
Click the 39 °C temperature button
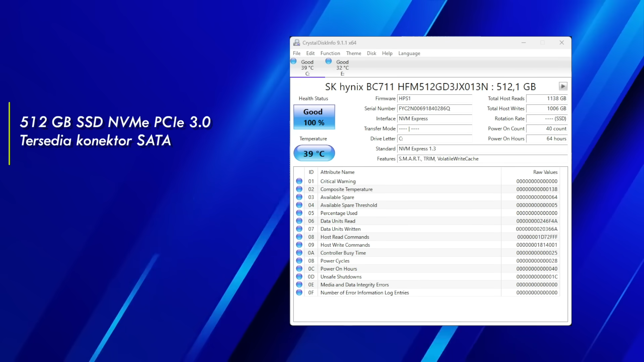pyautogui.click(x=314, y=154)
